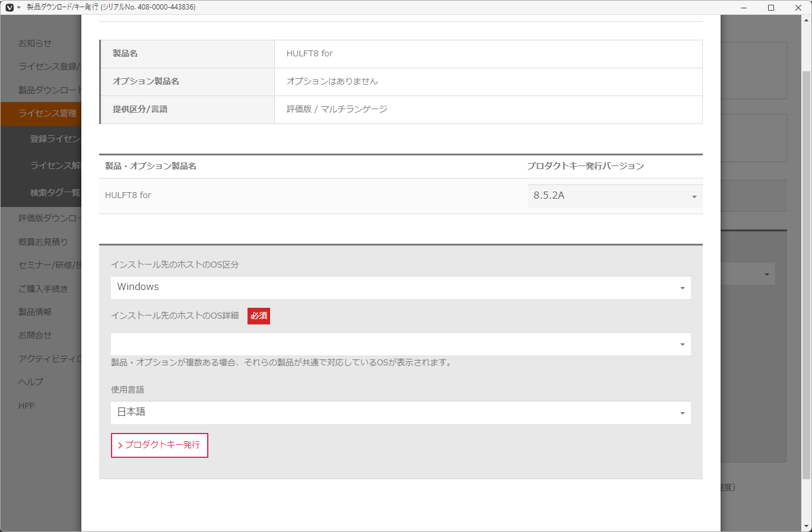Click the 使用言語 label
Screen dimensions: 812x532
coord(128,390)
